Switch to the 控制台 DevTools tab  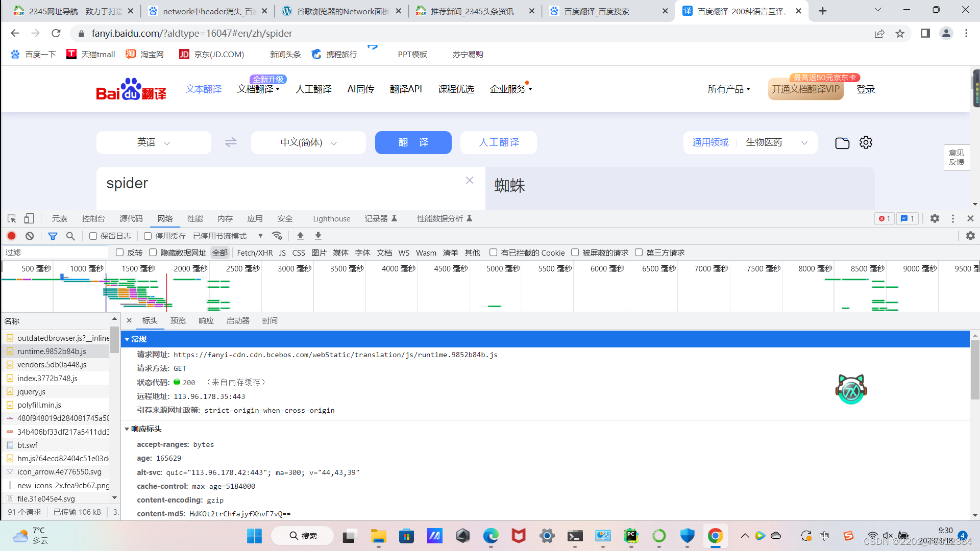point(93,218)
